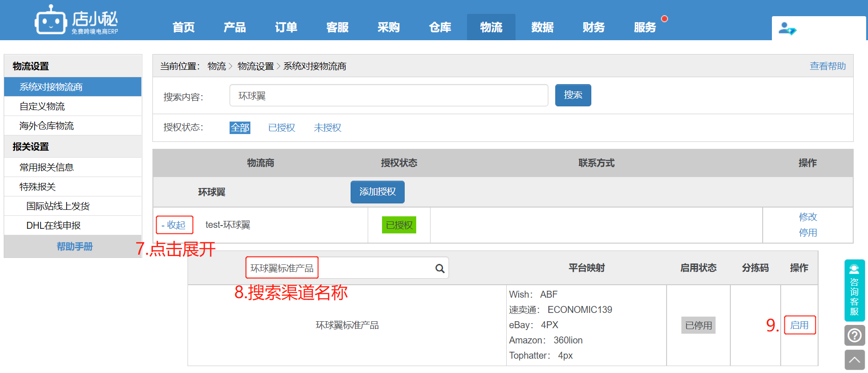Click the 联系方式 column header
This screenshot has height=373, width=868.
tap(596, 163)
